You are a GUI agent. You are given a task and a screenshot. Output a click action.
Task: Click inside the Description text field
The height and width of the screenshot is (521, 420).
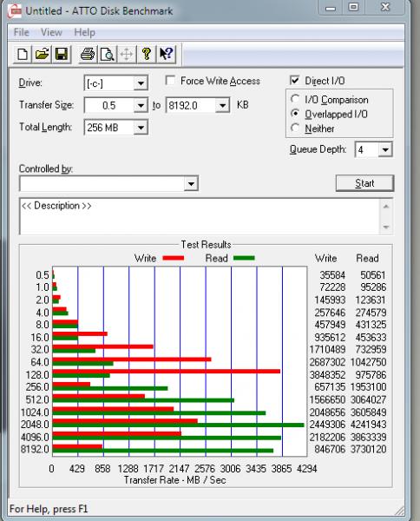click(x=200, y=216)
